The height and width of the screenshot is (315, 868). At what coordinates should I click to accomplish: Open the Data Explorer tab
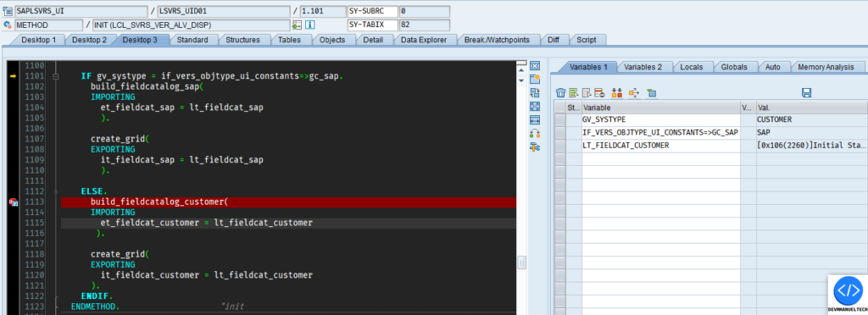[425, 40]
